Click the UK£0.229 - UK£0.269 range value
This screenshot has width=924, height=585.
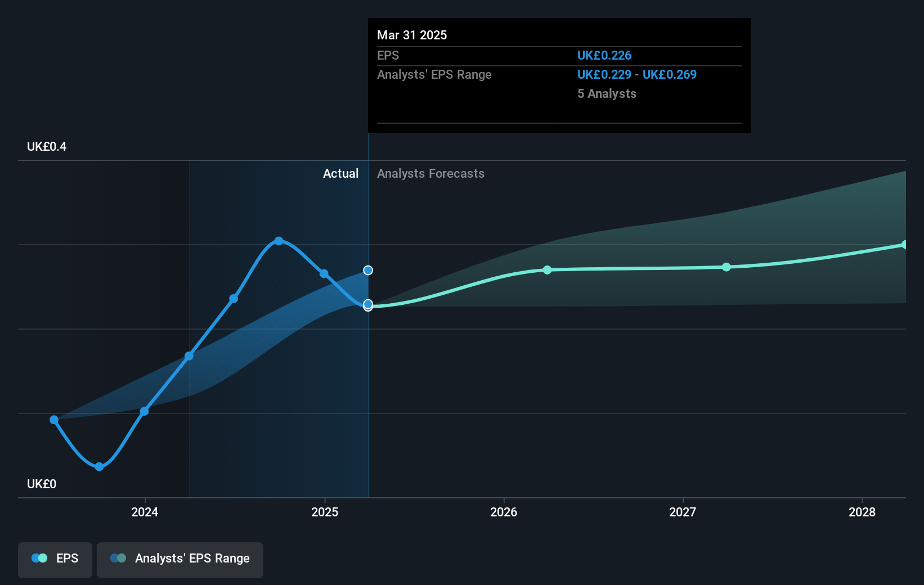(636, 74)
